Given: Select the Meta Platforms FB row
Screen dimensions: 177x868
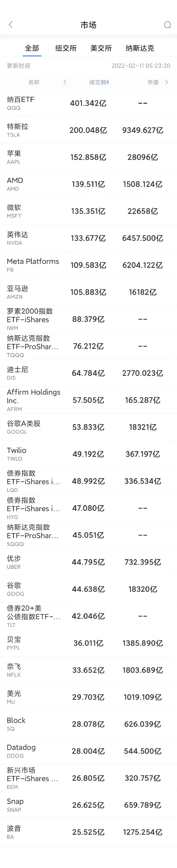Looking at the screenshot, I should pos(88,265).
